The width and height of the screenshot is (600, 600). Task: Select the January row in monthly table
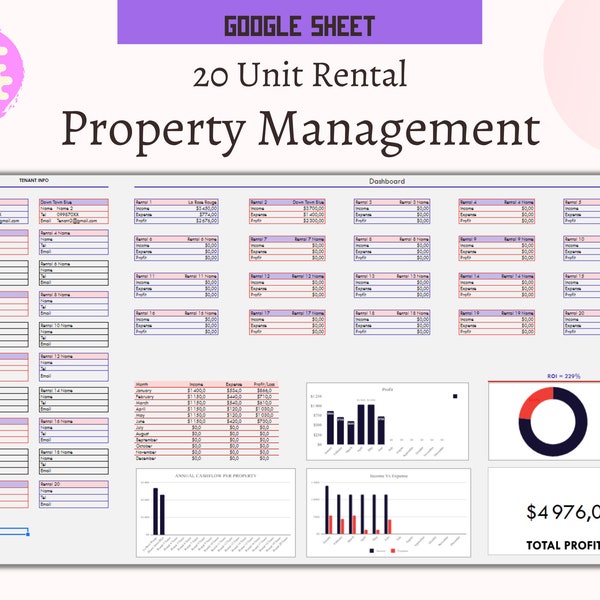(x=207, y=391)
